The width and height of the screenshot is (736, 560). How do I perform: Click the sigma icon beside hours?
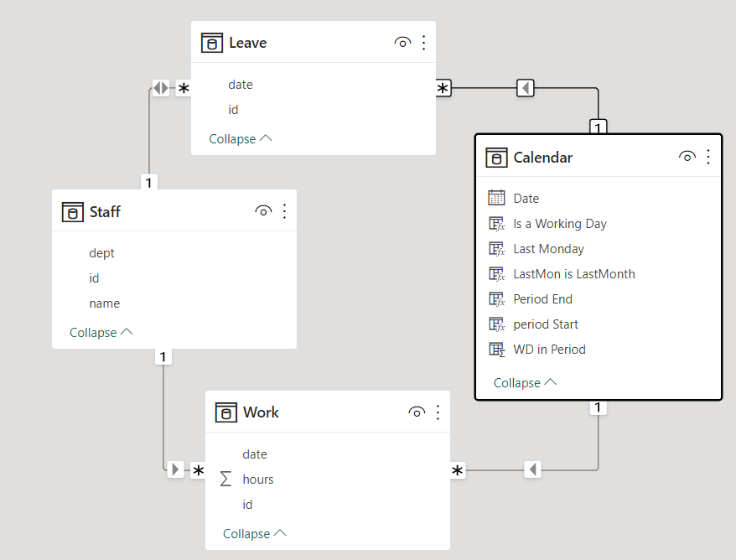(x=225, y=480)
